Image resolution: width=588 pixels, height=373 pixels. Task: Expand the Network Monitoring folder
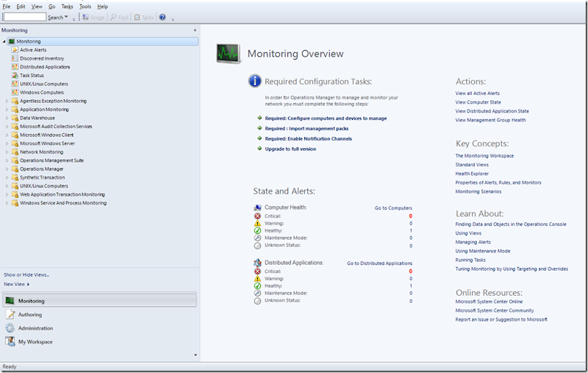(x=7, y=152)
